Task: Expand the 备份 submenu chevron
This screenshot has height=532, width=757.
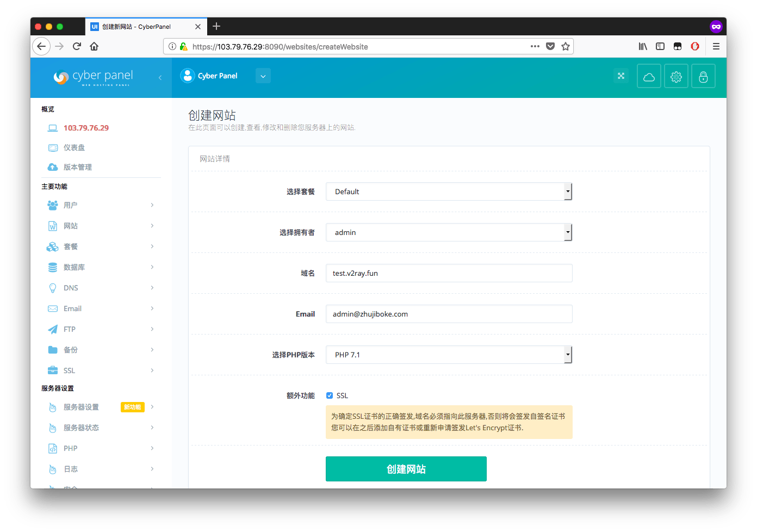Action: 152,350
